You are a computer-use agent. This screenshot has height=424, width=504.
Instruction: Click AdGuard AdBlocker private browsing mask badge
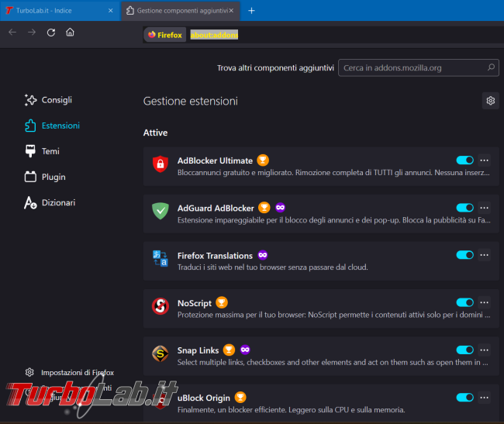(x=280, y=208)
